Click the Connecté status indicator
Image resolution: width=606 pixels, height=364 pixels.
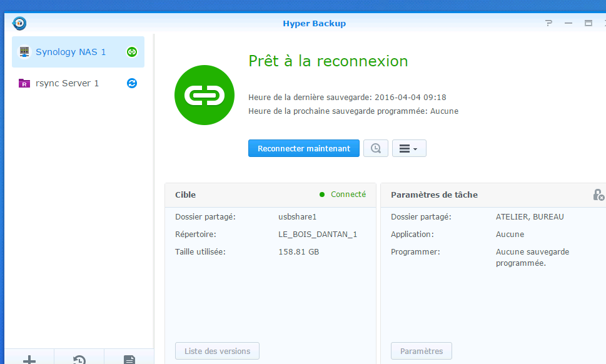343,195
